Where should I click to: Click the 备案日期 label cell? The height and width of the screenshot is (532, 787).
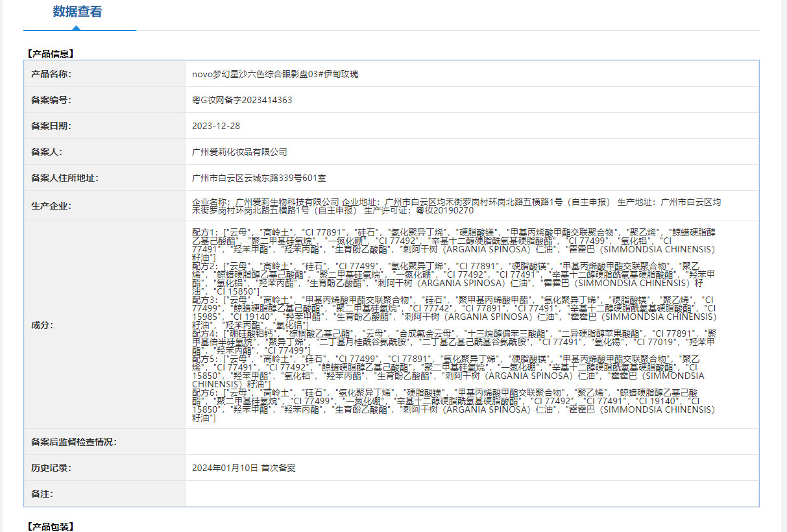(104, 126)
